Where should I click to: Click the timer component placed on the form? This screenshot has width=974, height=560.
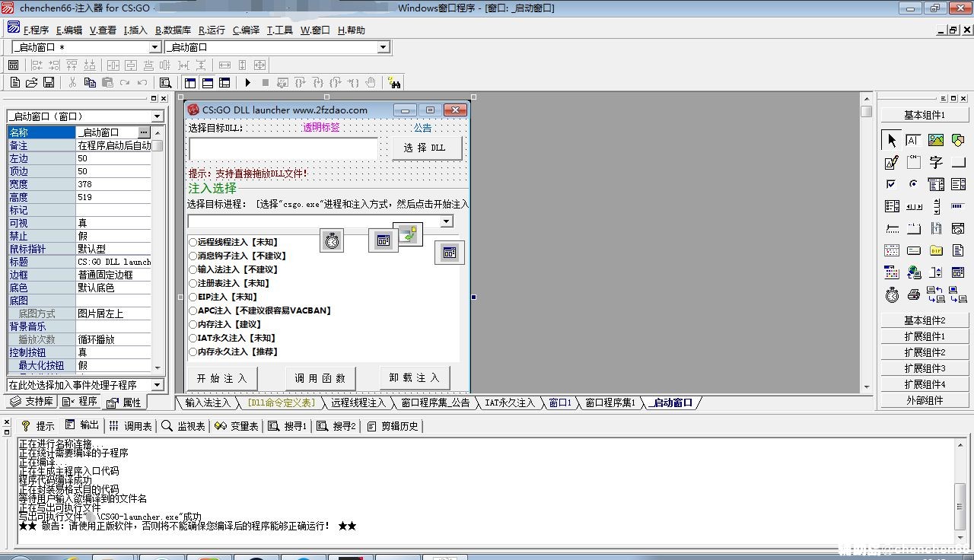click(x=332, y=240)
